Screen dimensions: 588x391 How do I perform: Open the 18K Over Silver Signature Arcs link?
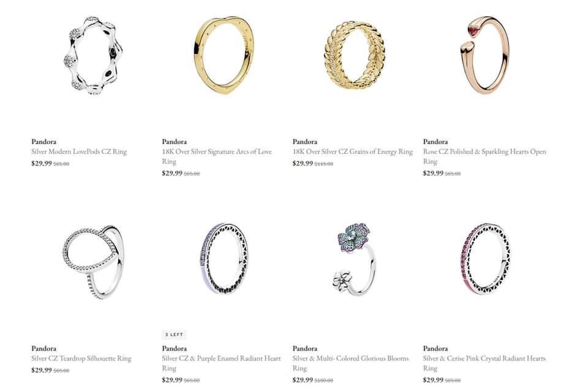click(x=217, y=156)
